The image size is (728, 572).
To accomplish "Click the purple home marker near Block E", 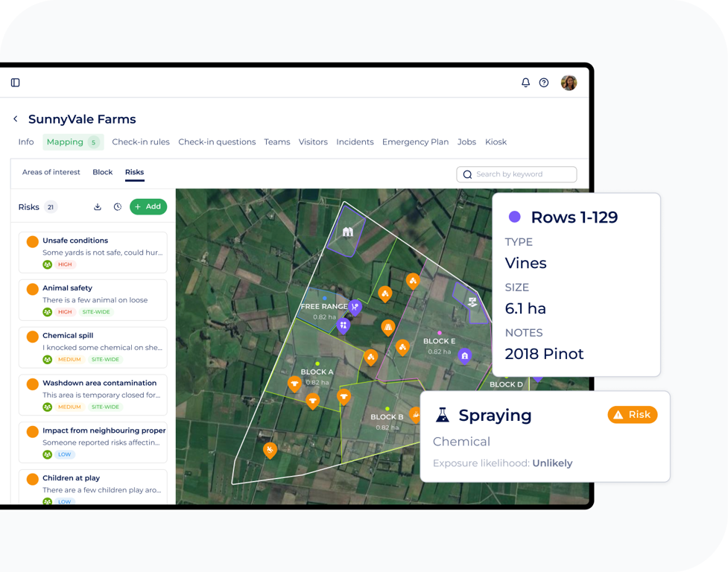I will tap(464, 355).
